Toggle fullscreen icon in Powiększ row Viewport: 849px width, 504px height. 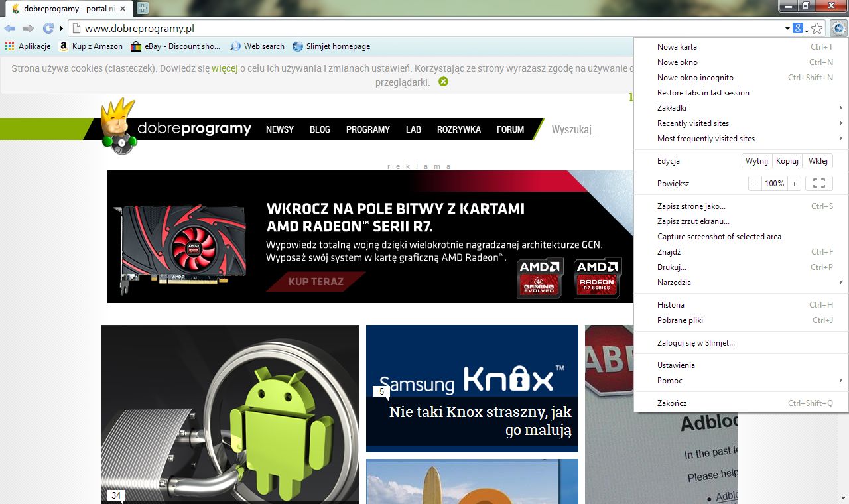click(x=818, y=184)
